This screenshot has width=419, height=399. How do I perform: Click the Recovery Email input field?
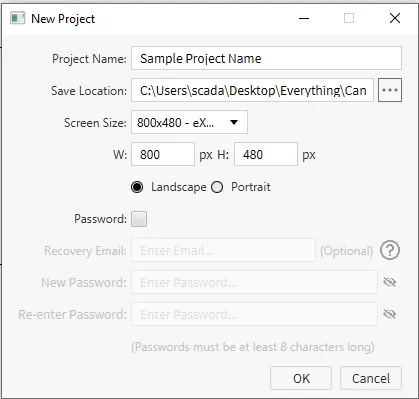pyautogui.click(x=223, y=250)
